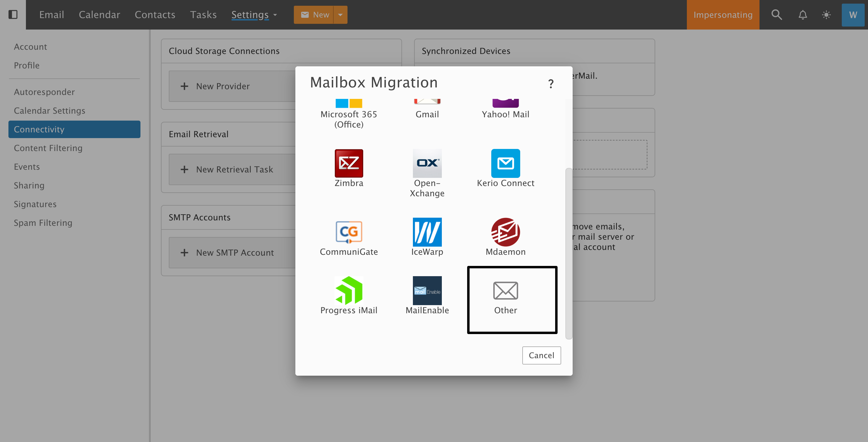Go to the Email tab
Screen dimensions: 868x442
pyautogui.click(x=52, y=14)
